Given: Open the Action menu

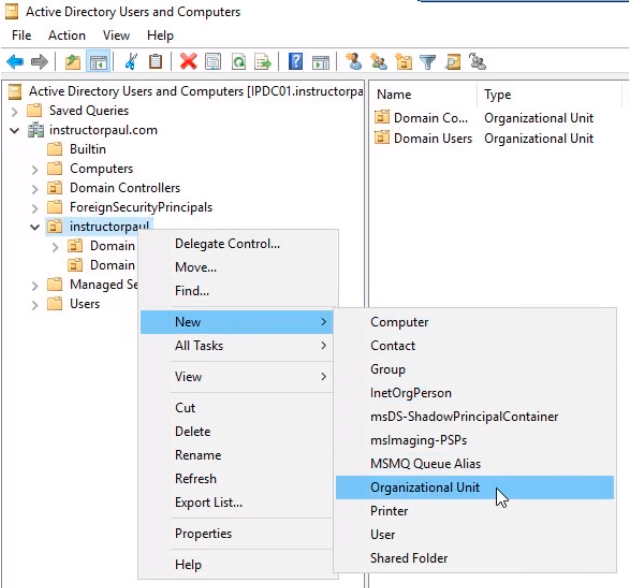Looking at the screenshot, I should click(x=67, y=35).
